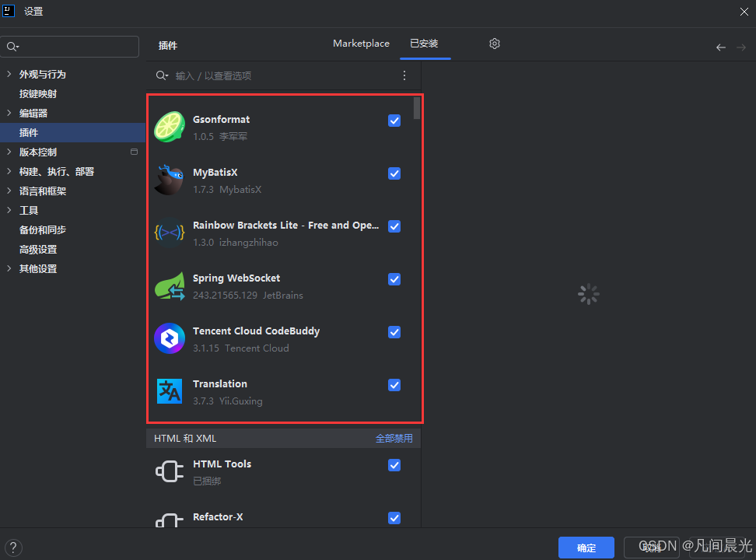Click the MyBatisX bird plugin icon
This screenshot has height=560, width=756.
170,180
